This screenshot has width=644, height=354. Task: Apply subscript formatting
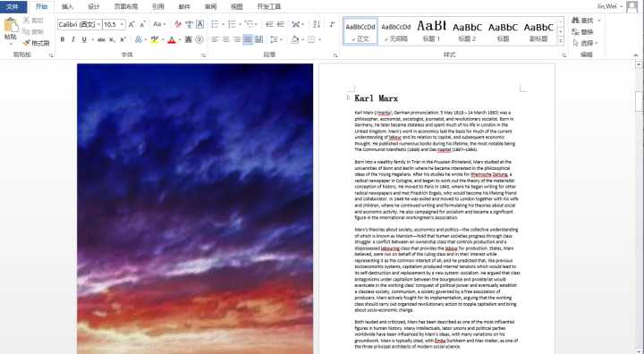point(112,39)
